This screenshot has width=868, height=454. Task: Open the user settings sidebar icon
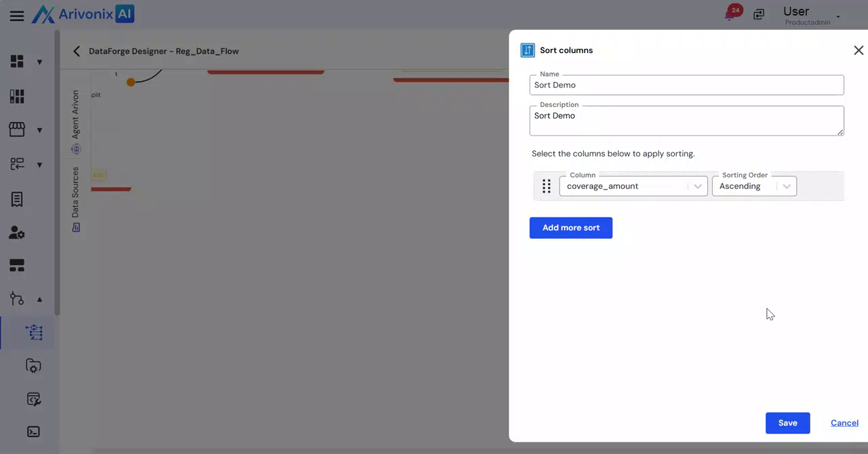17,233
